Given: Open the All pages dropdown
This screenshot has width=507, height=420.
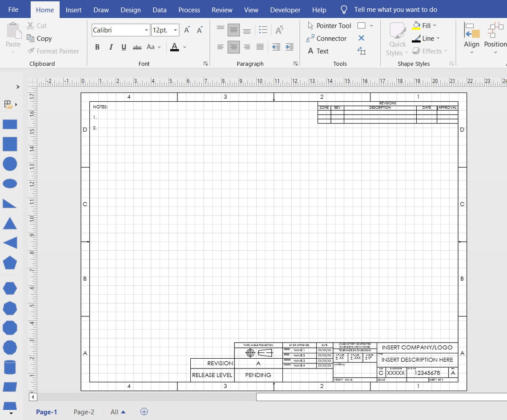Looking at the screenshot, I should tap(117, 412).
